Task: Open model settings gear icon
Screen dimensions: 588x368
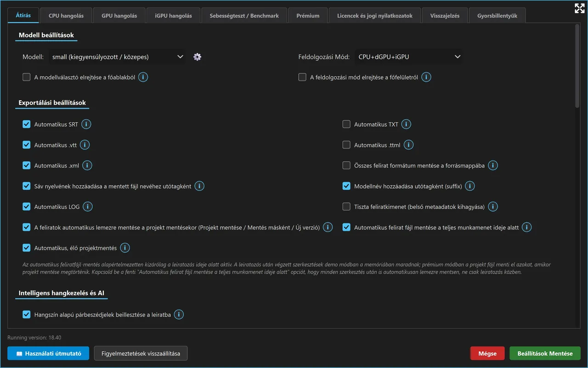Action: pyautogui.click(x=198, y=57)
